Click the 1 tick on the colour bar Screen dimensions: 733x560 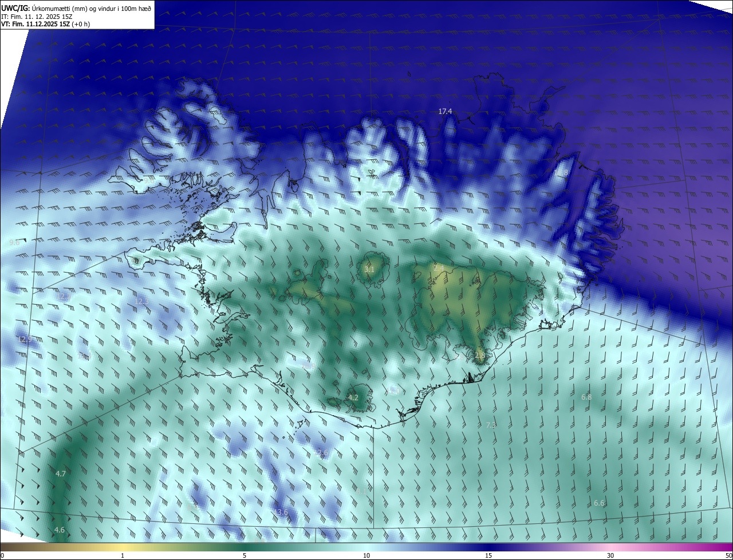tap(123, 555)
